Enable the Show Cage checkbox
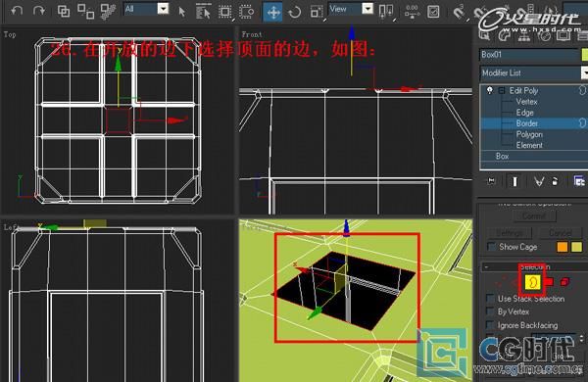The height and width of the screenshot is (382, 588). pos(491,247)
